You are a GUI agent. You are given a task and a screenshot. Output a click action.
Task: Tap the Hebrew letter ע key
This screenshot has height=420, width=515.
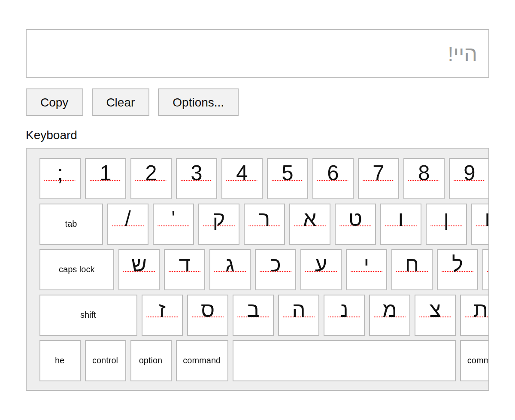(321, 270)
